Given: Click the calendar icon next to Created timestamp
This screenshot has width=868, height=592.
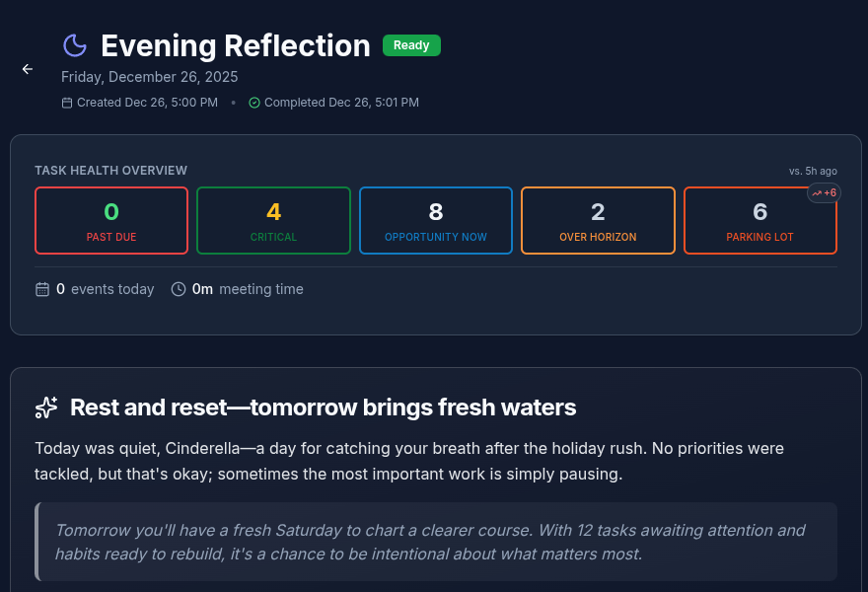Looking at the screenshot, I should pyautogui.click(x=66, y=103).
